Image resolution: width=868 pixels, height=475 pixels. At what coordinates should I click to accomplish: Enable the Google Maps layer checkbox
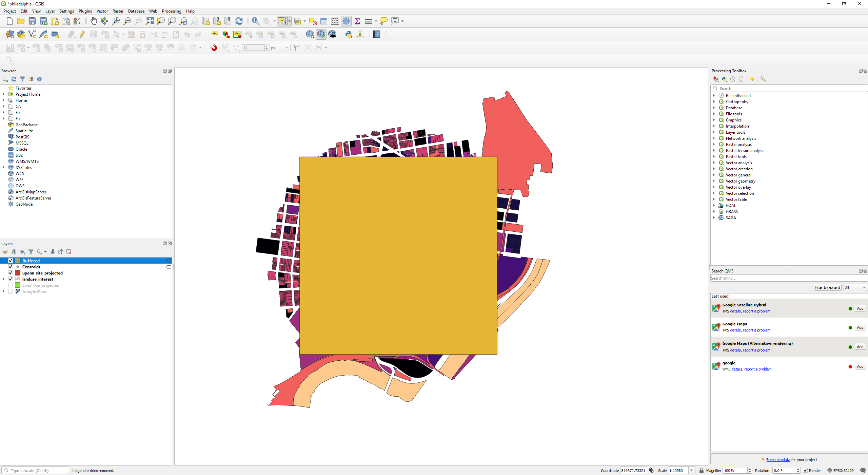[x=11, y=291]
